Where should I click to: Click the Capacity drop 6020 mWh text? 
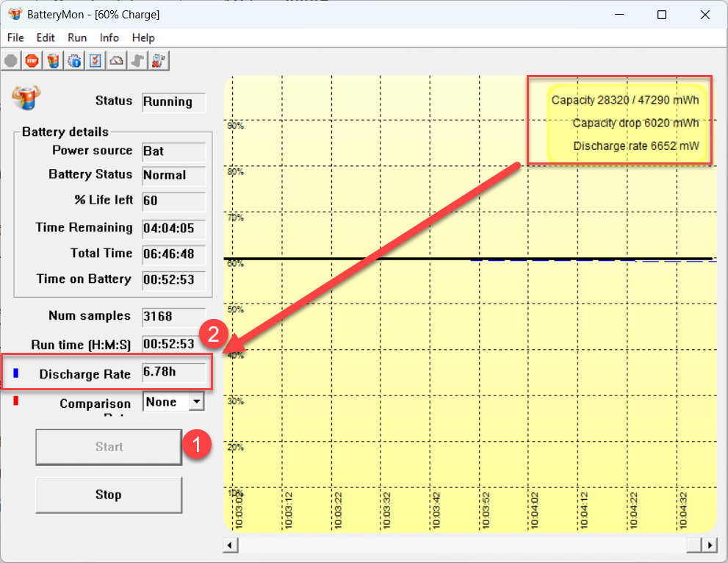pos(635,123)
